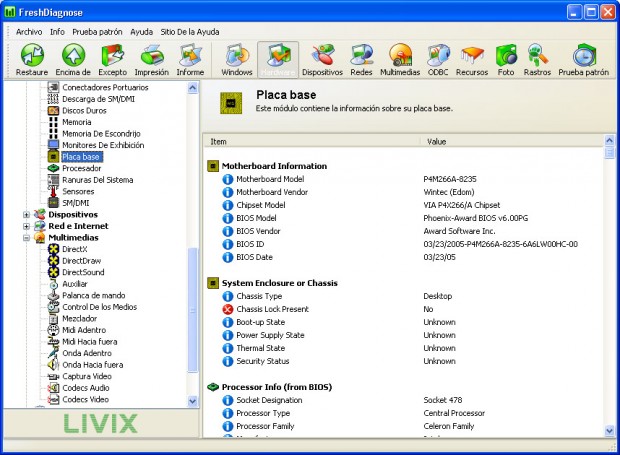Image resolution: width=620 pixels, height=455 pixels.
Task: Open the Redes toolbar icon
Action: (x=361, y=55)
